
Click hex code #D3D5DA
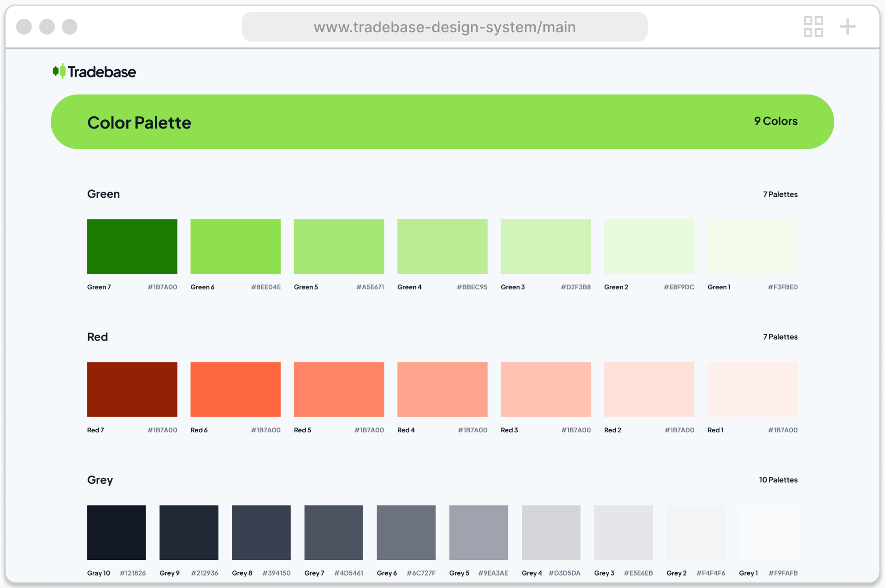tap(565, 573)
